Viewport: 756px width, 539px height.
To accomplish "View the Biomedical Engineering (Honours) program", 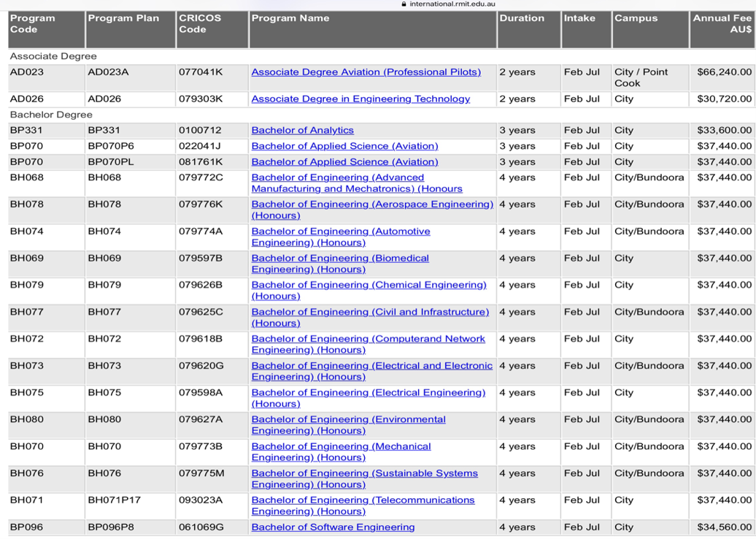I will click(x=340, y=259).
